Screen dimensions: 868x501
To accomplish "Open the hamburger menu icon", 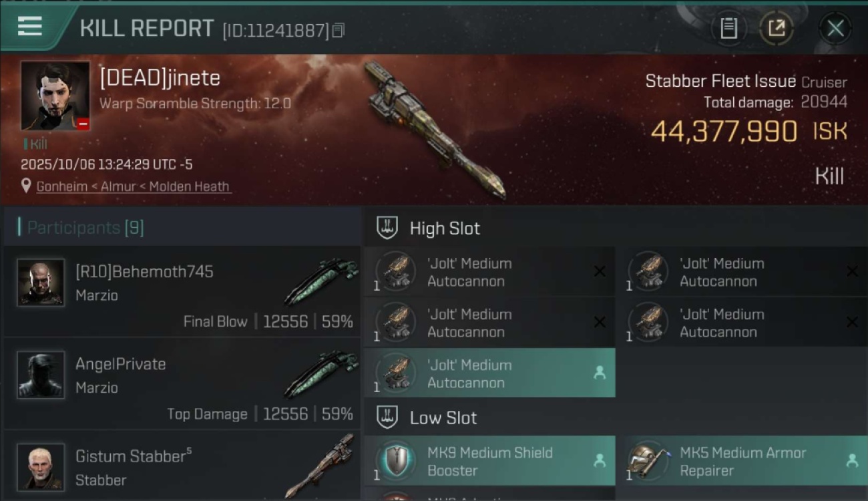I will 30,27.
